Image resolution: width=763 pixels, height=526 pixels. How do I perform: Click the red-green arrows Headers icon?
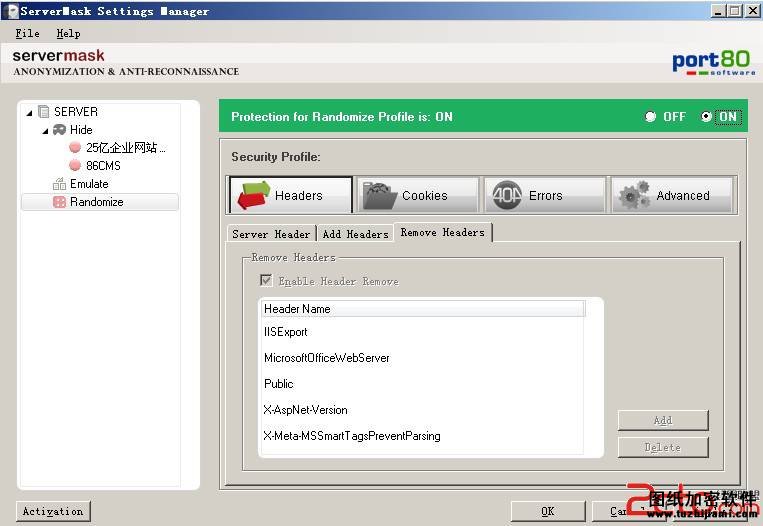coord(254,196)
